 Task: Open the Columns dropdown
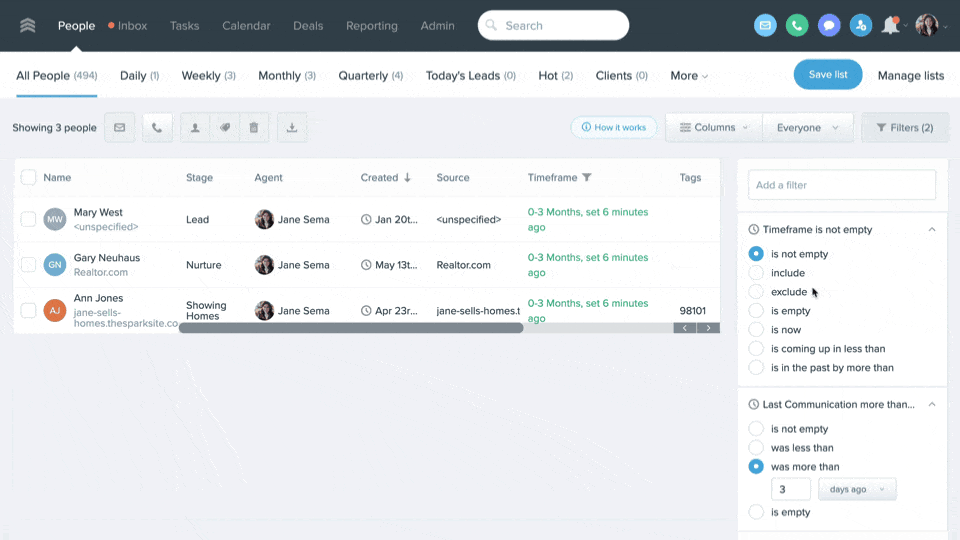[713, 128]
